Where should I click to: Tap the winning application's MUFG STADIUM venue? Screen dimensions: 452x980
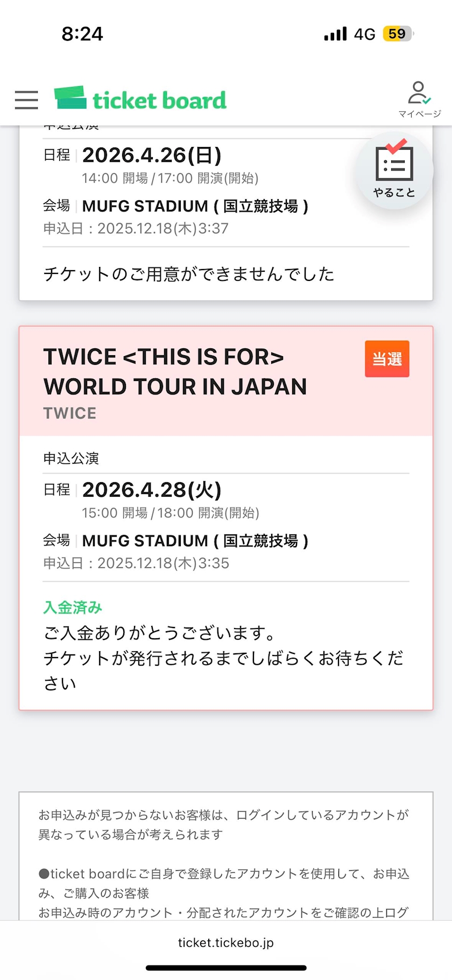click(195, 540)
